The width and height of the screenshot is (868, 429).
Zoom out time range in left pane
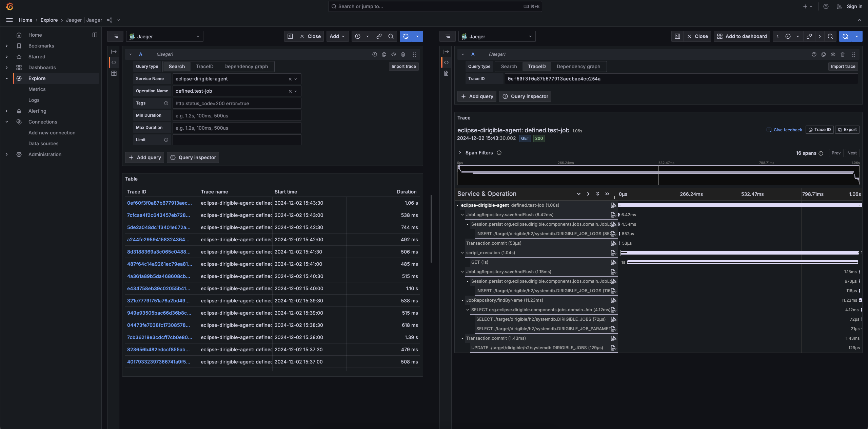[391, 36]
